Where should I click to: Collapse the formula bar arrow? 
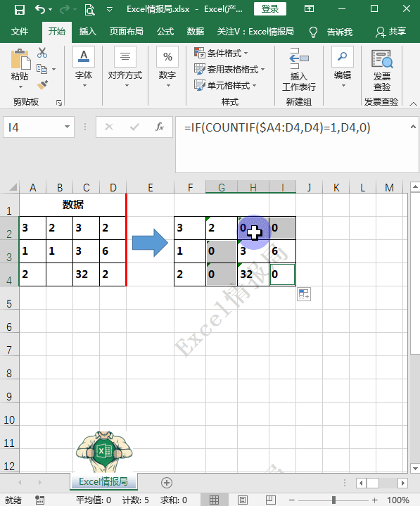pos(413,127)
